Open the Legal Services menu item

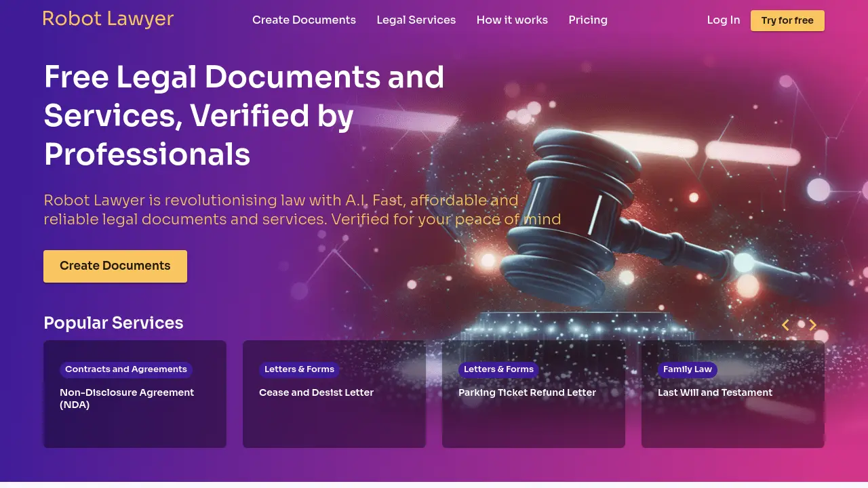tap(416, 20)
